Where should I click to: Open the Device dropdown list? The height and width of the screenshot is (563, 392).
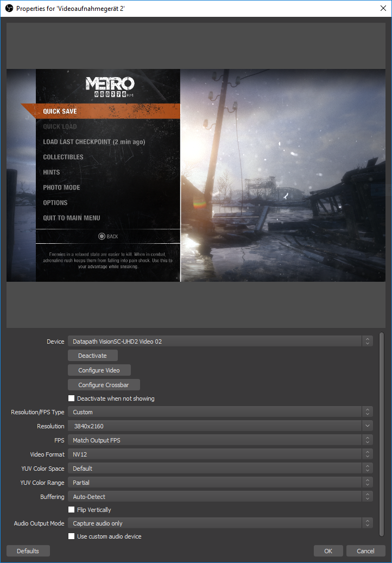220,341
